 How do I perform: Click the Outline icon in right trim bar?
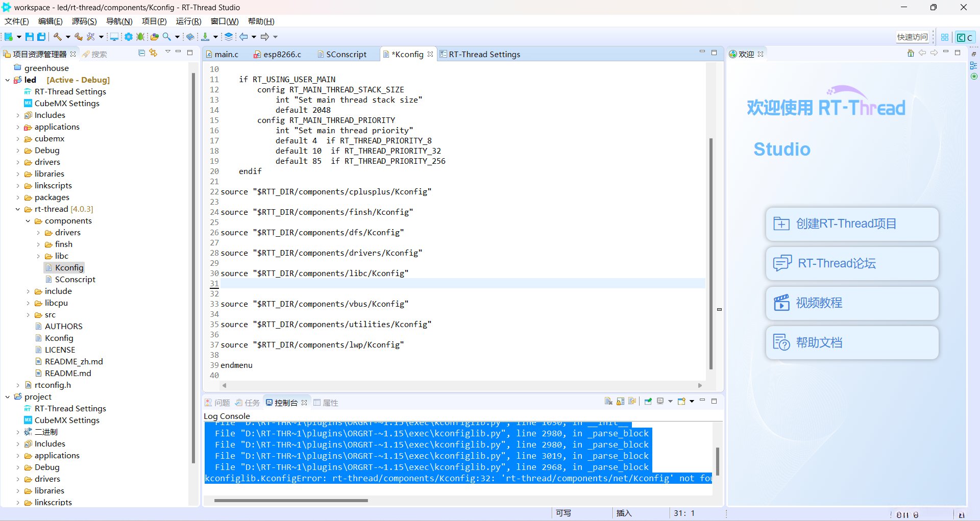click(x=974, y=65)
